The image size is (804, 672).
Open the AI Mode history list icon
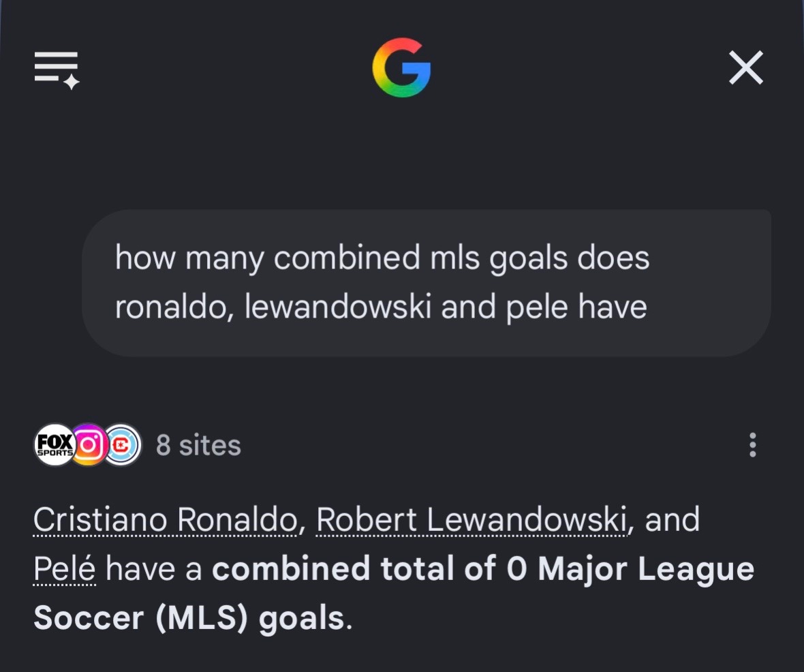[x=57, y=70]
